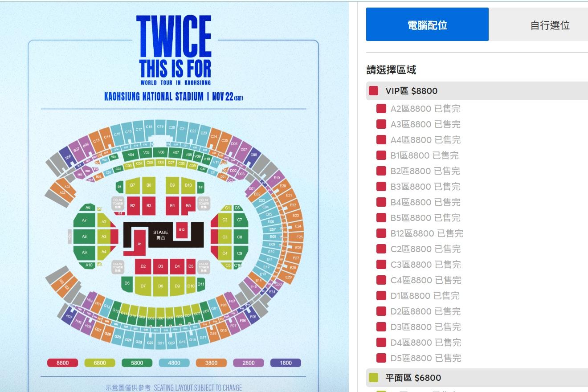
Task: Choose the D5區8800 area entry
Action: 425,358
